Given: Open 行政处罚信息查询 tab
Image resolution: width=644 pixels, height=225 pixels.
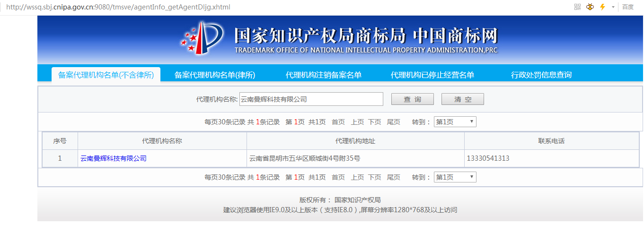Looking at the screenshot, I should pos(541,75).
